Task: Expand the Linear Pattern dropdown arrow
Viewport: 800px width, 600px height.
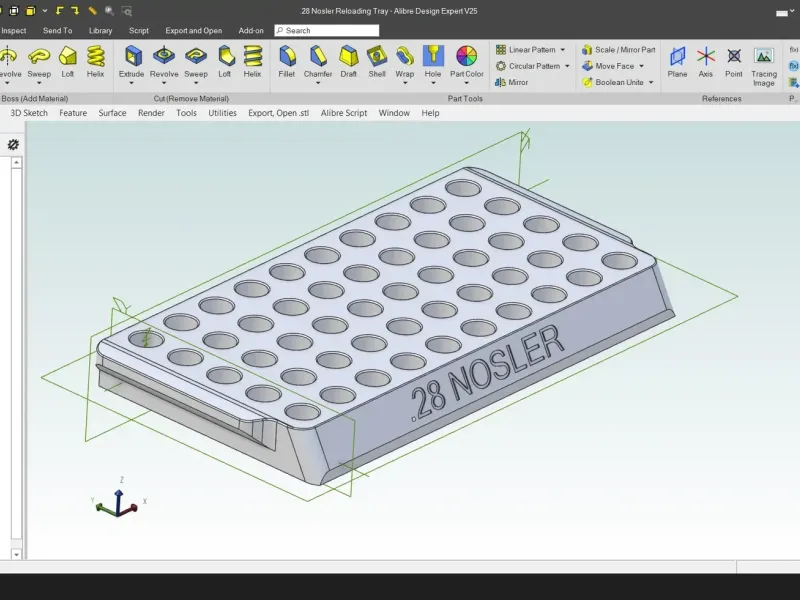Action: coord(563,50)
